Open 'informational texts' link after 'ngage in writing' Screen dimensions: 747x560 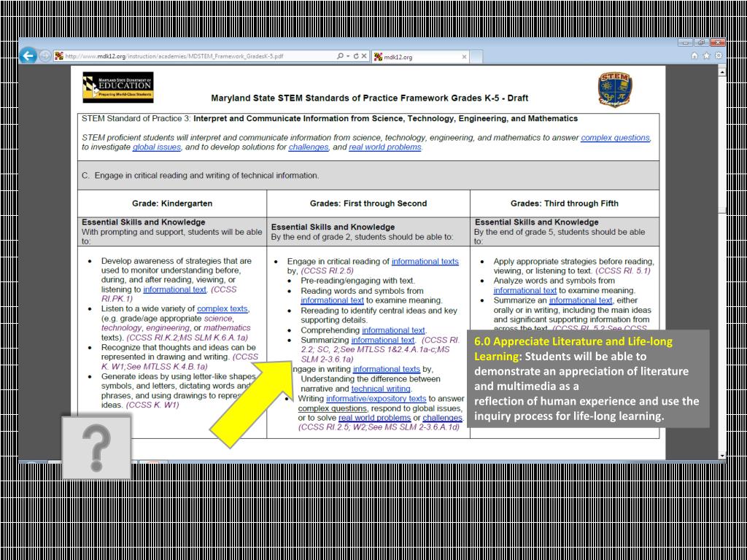[387, 369]
